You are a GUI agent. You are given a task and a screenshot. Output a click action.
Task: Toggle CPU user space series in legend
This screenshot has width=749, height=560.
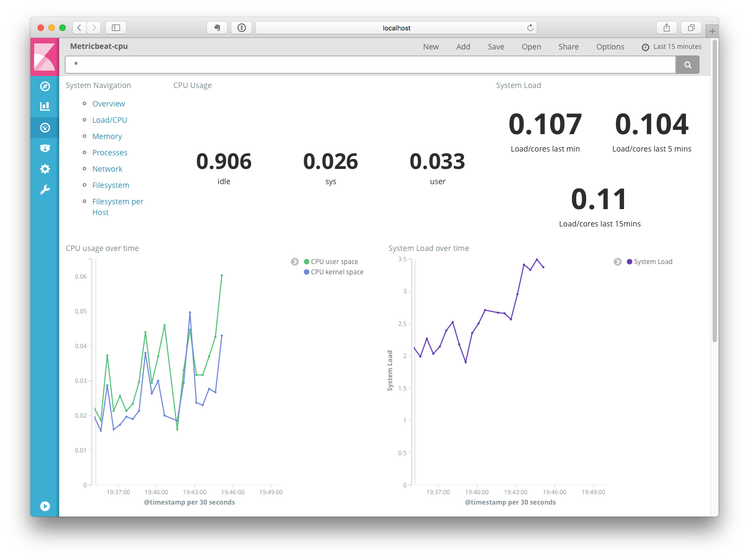(x=331, y=261)
